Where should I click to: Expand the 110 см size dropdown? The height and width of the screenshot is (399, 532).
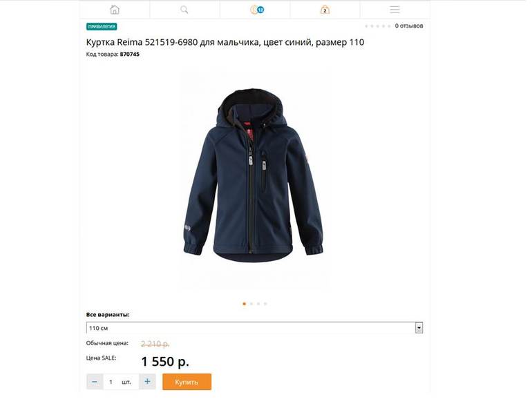[254, 328]
